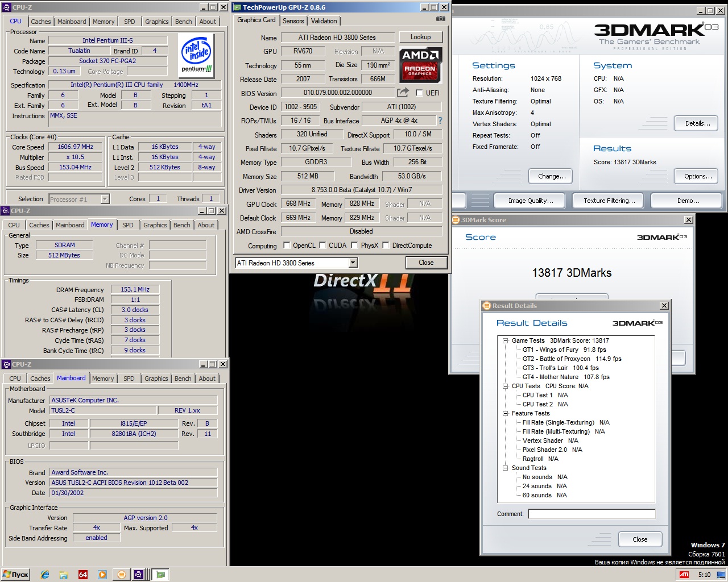Viewport: 728px width, 582px height.
Task: Select the GPU-Z graphics card taskbar button
Action: 161,575
